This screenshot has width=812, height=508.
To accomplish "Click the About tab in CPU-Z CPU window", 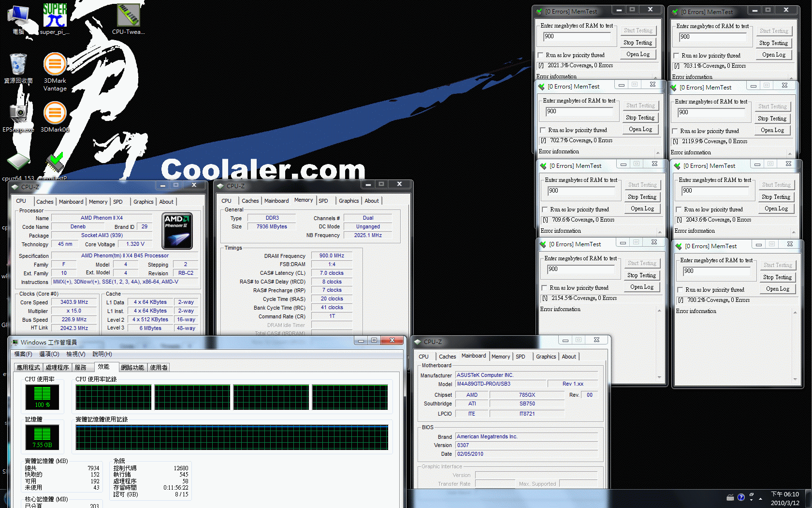I will [166, 202].
